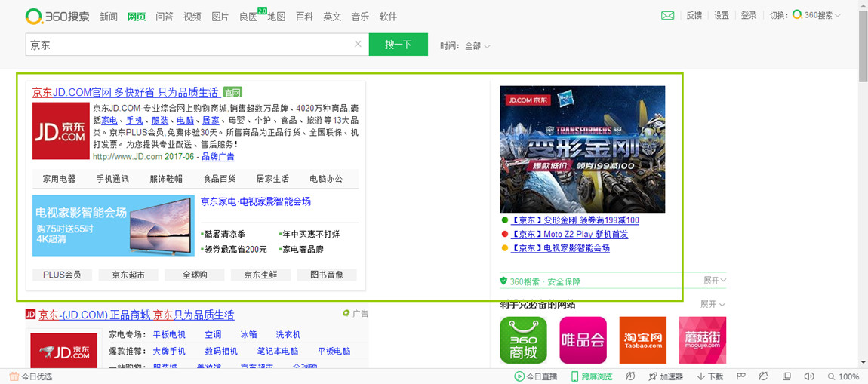Switch to the 视频 tab
The width and height of the screenshot is (868, 384).
(x=192, y=17)
